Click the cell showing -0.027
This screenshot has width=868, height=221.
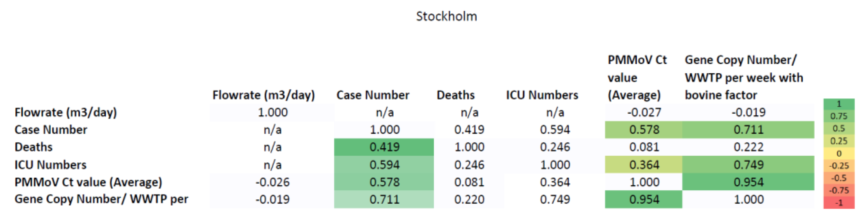(644, 112)
